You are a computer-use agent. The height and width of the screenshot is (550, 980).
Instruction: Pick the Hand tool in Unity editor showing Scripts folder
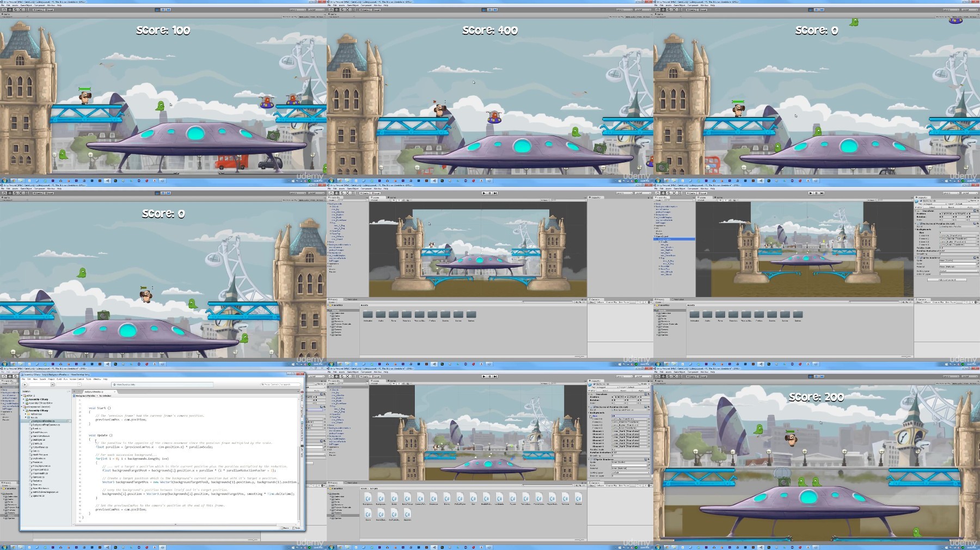pos(331,376)
